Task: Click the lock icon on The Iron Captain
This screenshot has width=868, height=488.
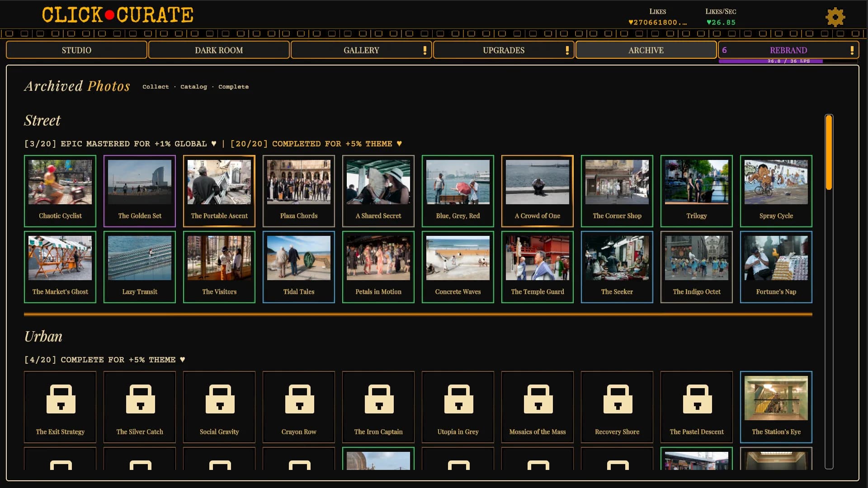Action: [379, 399]
